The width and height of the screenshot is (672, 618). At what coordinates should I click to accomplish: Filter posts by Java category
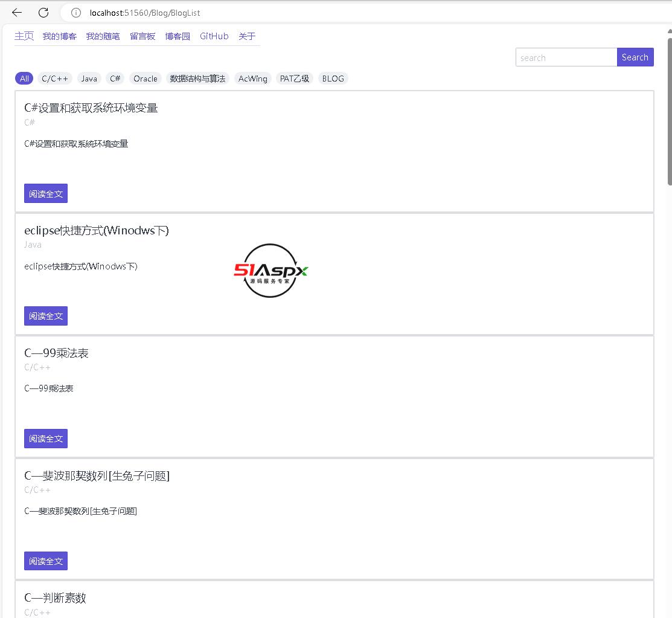click(89, 79)
